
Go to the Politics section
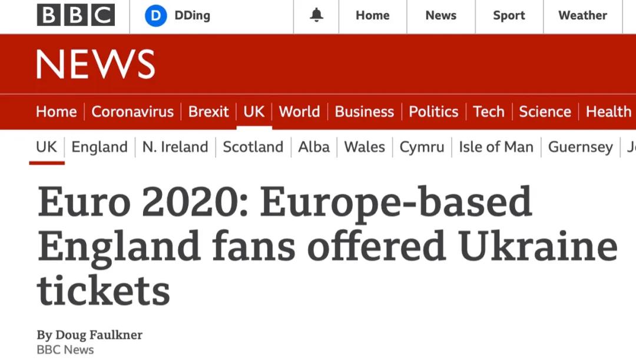point(433,111)
